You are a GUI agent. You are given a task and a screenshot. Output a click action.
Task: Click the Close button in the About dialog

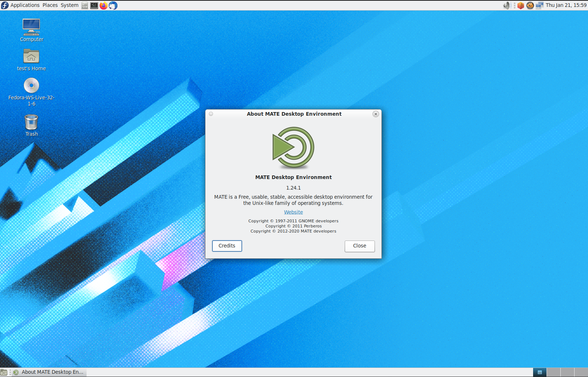point(360,246)
